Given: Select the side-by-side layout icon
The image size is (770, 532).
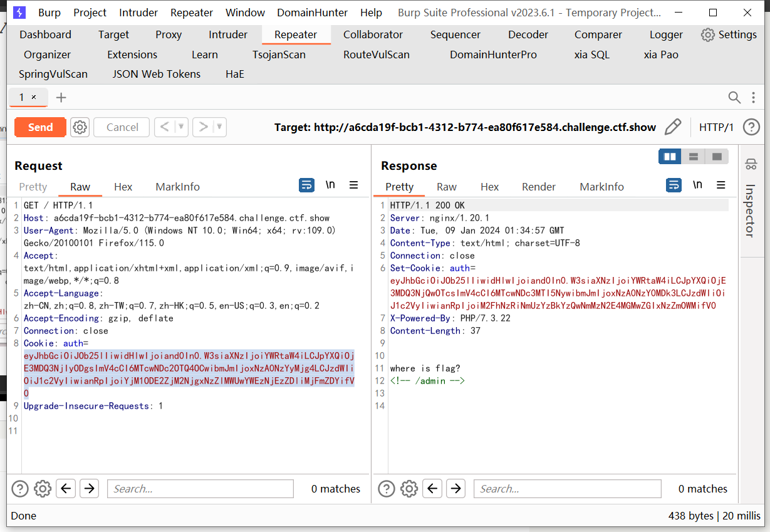Looking at the screenshot, I should click(x=670, y=157).
